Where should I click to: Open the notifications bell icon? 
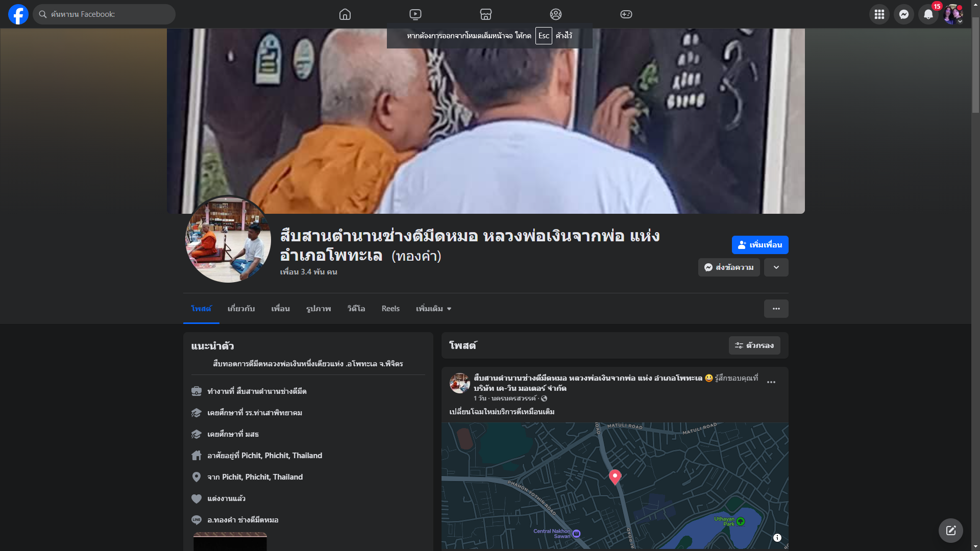928,14
